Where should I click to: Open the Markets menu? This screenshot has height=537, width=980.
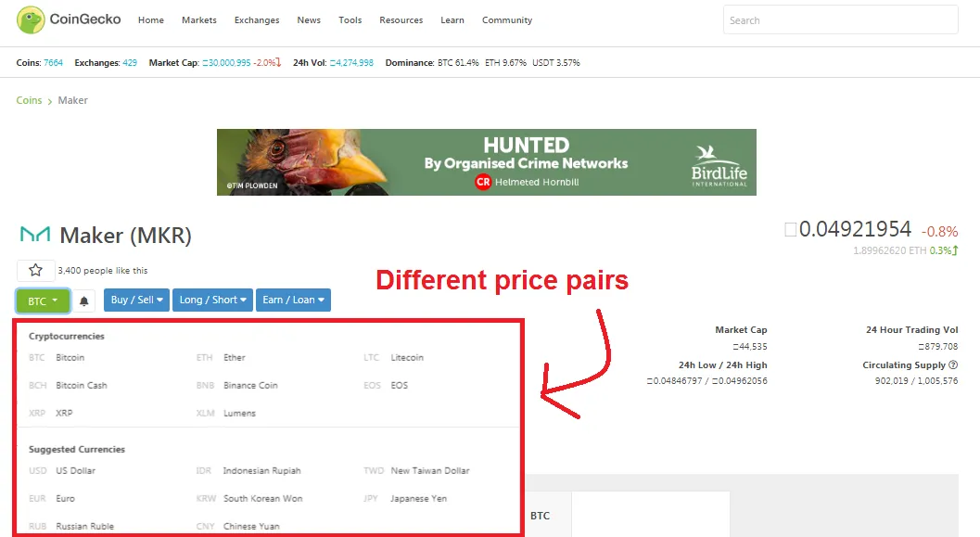point(198,20)
